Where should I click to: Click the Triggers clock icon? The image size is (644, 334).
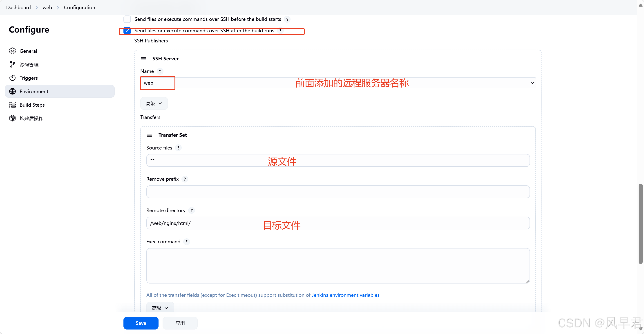[x=13, y=78]
